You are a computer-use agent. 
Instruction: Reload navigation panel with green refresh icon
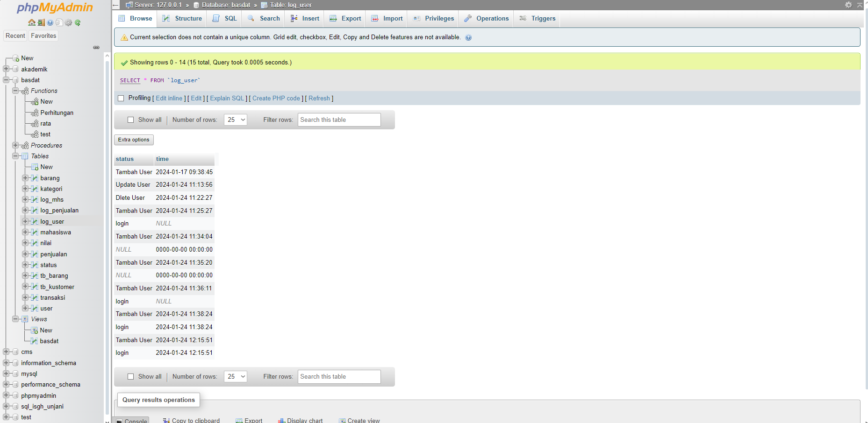click(78, 22)
